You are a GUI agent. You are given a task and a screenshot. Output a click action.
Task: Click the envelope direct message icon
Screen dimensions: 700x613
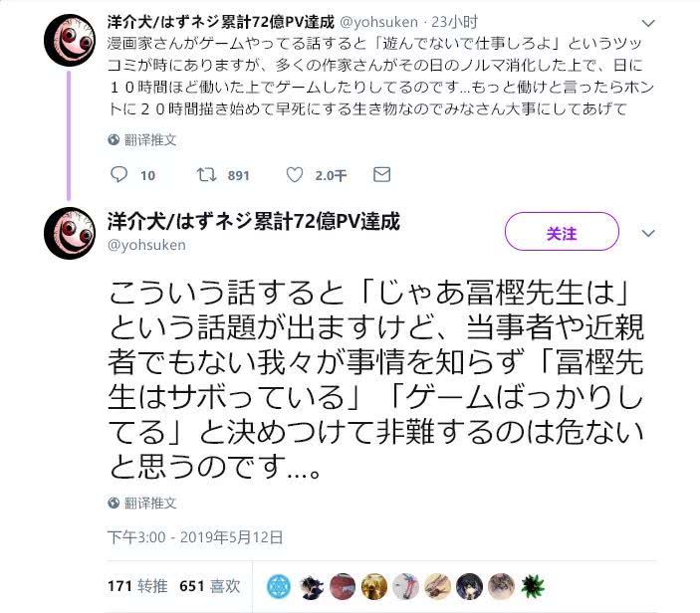coord(381,174)
